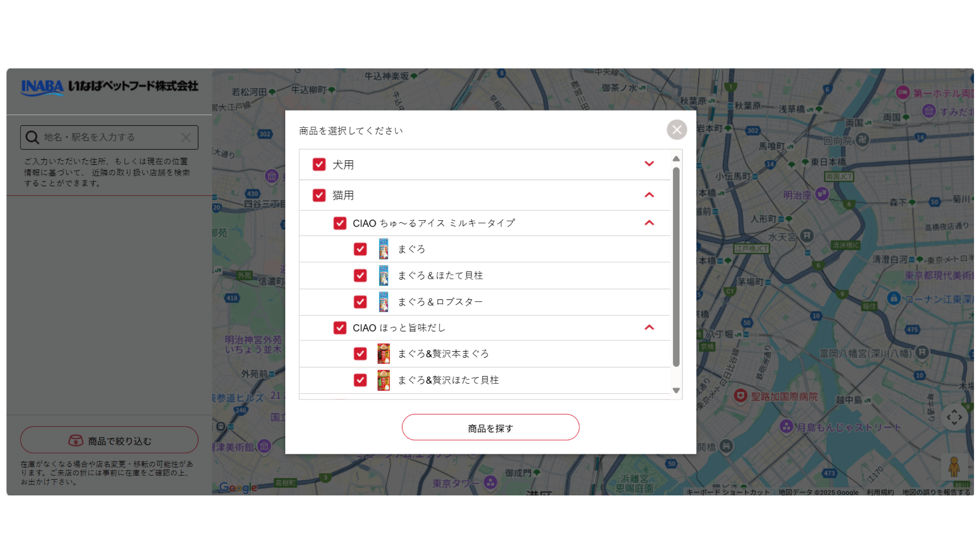Uncheck まぐろ&贅沢本まぐろ checkbox
Screen dimensions: 980x542
pyautogui.click(x=360, y=354)
